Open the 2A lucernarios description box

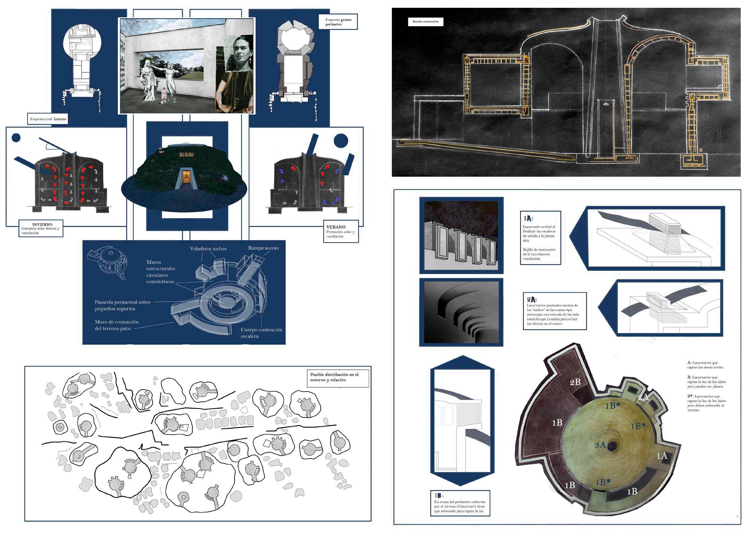point(555,311)
